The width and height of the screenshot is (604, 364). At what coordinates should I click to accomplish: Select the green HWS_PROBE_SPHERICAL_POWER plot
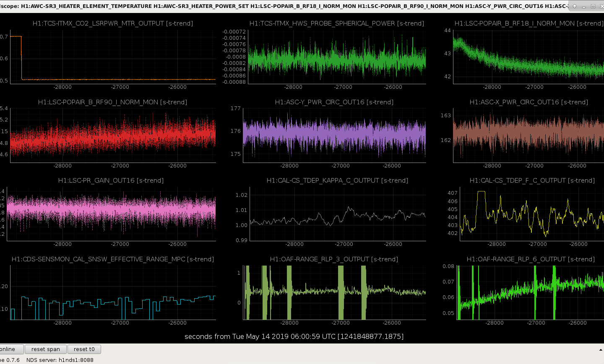pos(337,57)
